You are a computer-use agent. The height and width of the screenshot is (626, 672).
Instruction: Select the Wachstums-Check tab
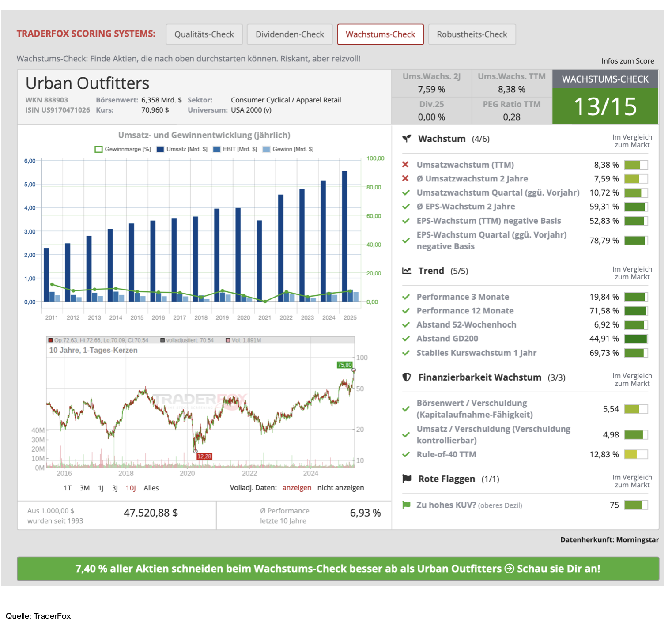coord(380,34)
